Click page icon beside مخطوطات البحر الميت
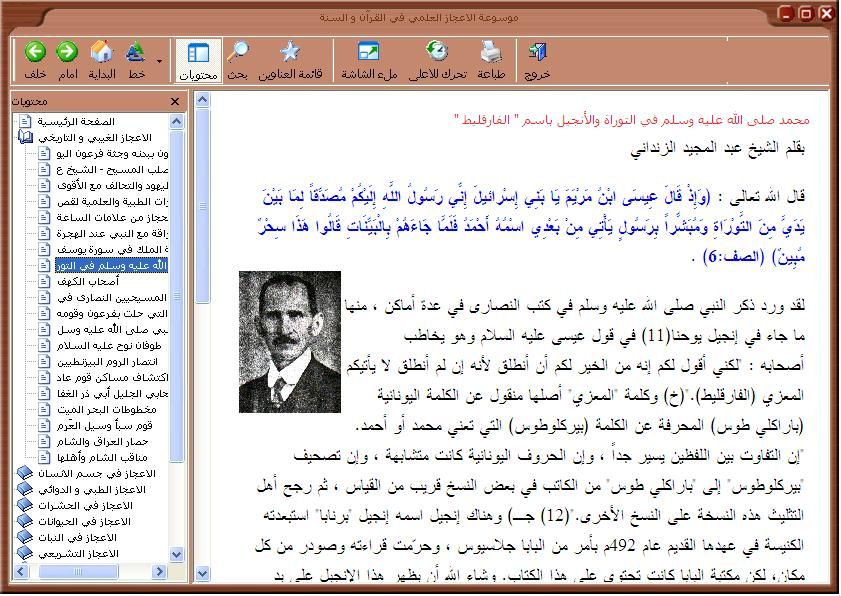841x596 pixels. [45, 410]
